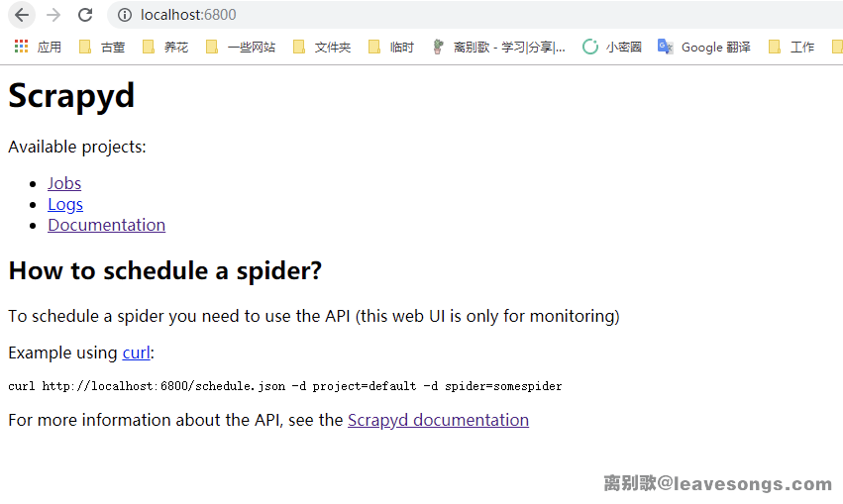The width and height of the screenshot is (843, 504).
Task: Expand the 临时 bookmark folder
Action: (x=391, y=47)
